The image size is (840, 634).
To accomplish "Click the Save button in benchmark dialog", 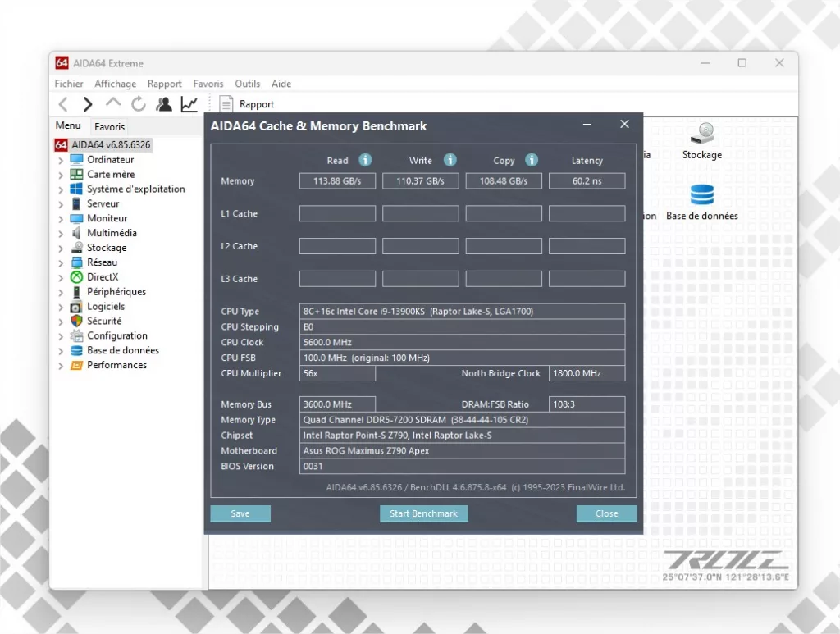I will [x=240, y=513].
